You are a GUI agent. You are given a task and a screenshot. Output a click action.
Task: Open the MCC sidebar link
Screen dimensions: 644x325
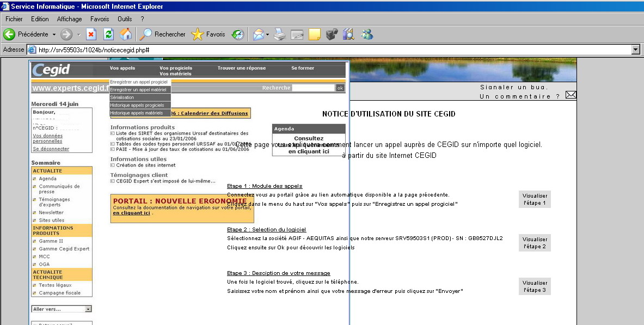44,256
